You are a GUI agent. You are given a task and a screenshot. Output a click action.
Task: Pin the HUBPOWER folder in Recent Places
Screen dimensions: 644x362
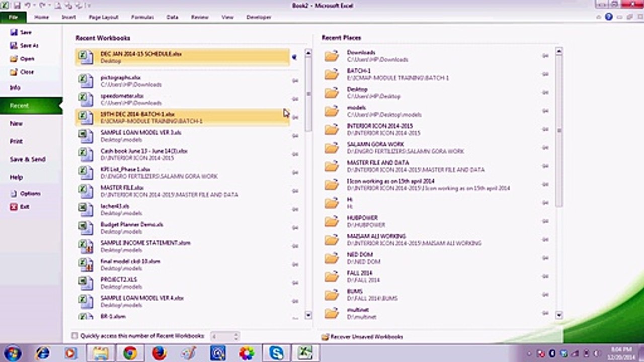(545, 221)
